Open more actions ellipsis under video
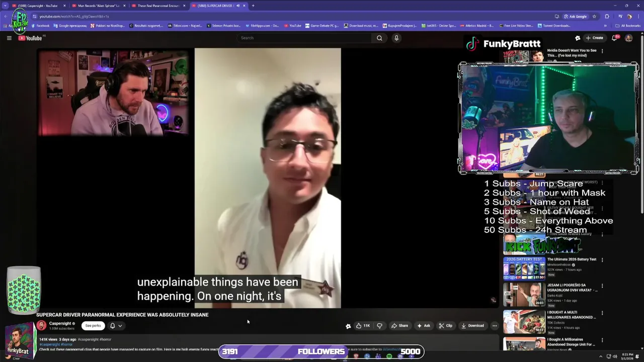This screenshot has width=644, height=362. tap(495, 326)
